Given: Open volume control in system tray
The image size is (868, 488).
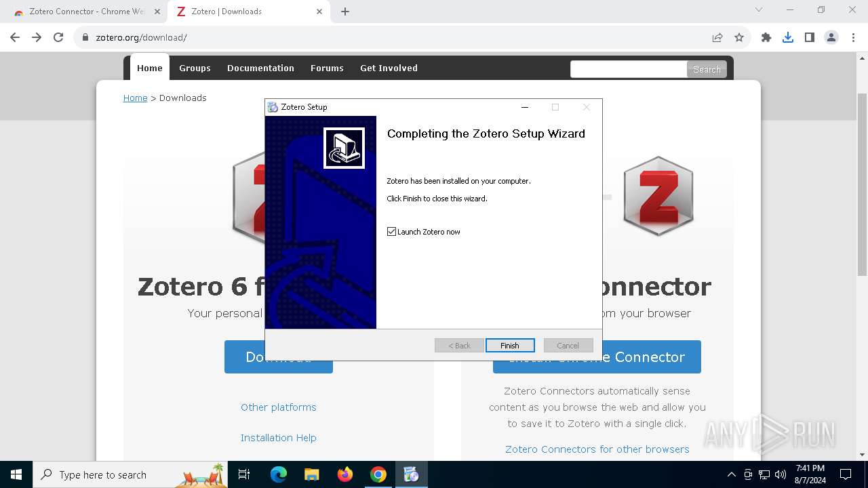Looking at the screenshot, I should point(781,474).
